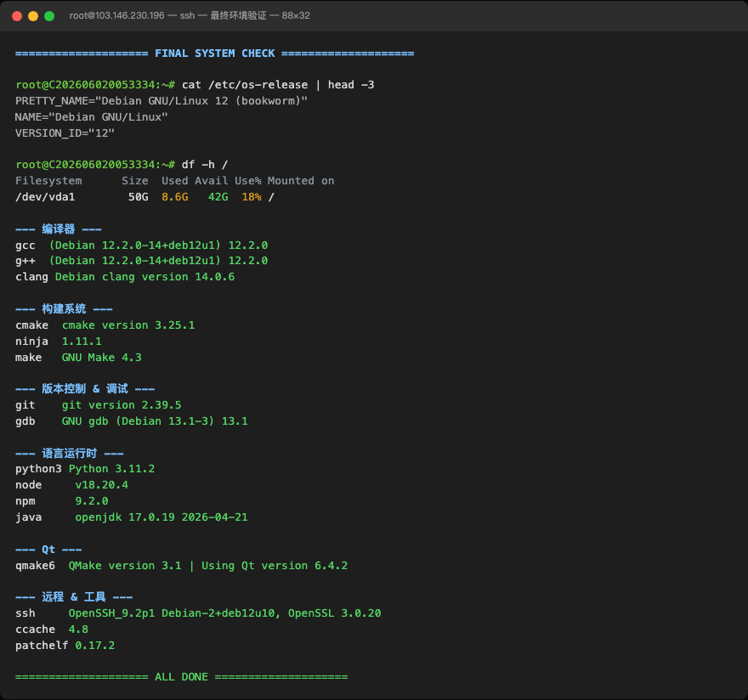The image size is (748, 700).
Task: Click ninja version 1.11.1
Action: (x=82, y=342)
